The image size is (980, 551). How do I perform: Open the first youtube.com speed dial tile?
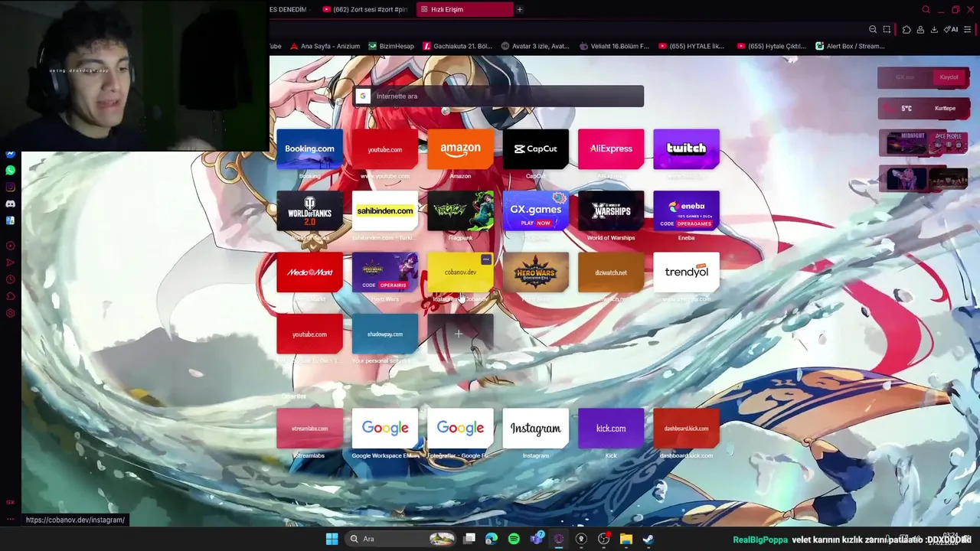click(384, 149)
